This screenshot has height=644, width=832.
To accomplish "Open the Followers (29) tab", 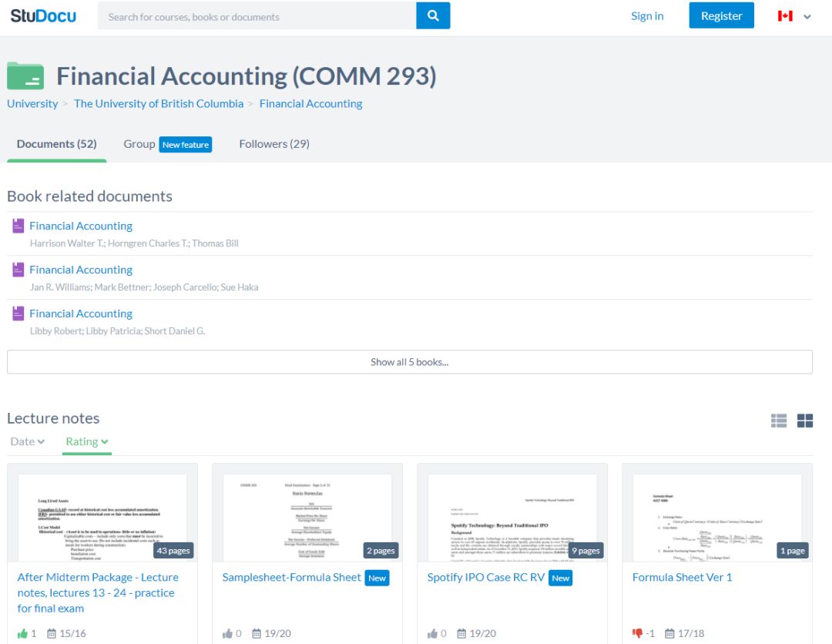I will (x=274, y=144).
